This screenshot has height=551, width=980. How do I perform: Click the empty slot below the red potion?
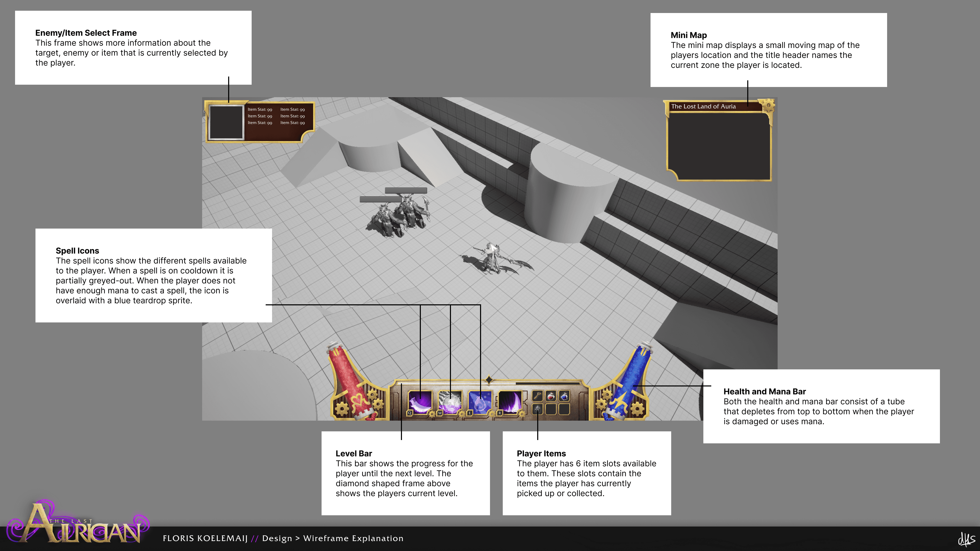tap(551, 409)
